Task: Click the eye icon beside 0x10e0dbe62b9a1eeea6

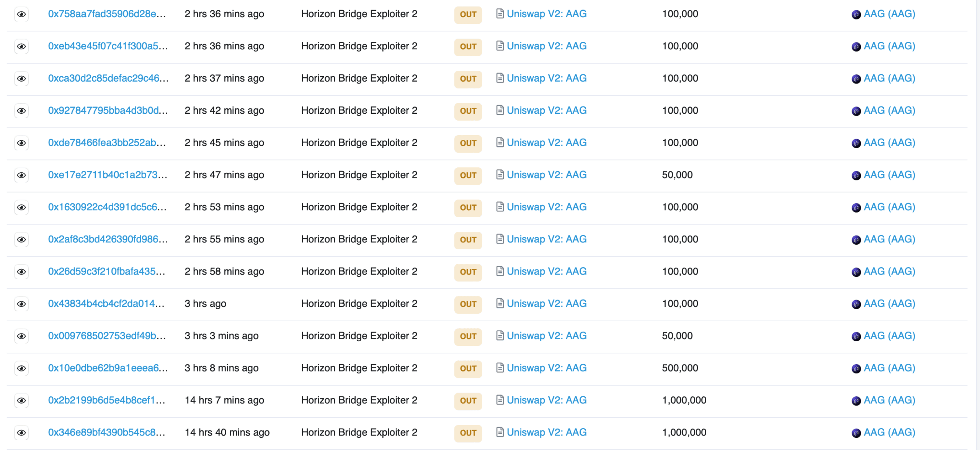Action: point(21,368)
